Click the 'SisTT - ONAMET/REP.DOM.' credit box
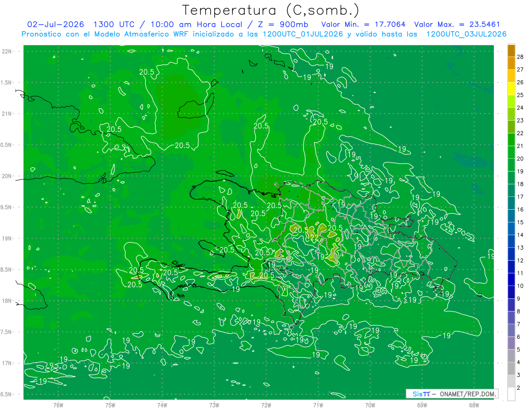532x411 pixels. click(x=452, y=394)
